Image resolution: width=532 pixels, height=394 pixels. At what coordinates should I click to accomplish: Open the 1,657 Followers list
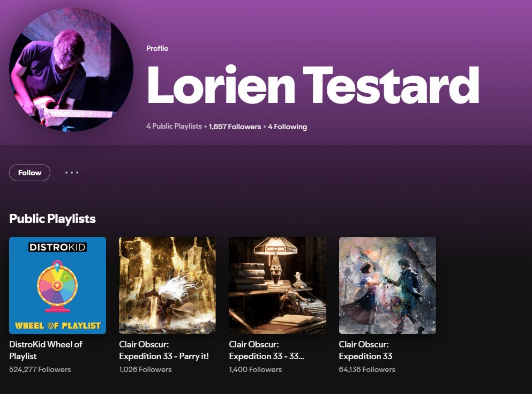(235, 127)
